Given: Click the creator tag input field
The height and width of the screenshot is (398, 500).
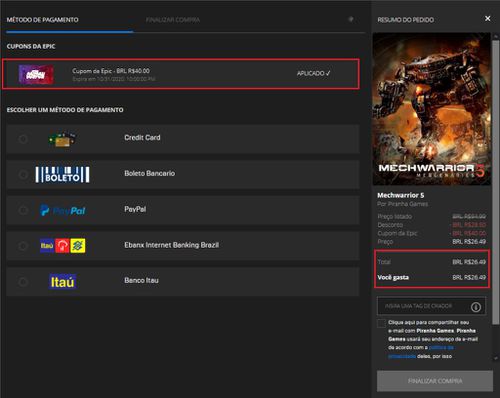Looking at the screenshot, I should (431, 306).
